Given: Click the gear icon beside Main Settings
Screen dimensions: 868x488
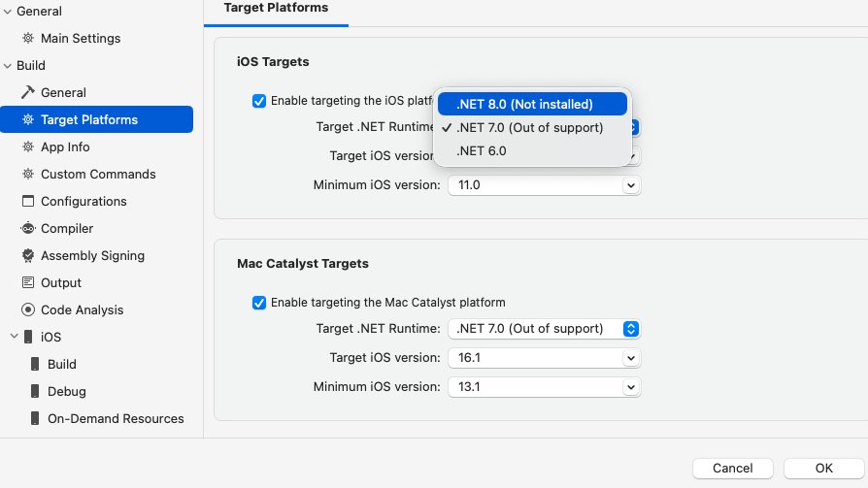Looking at the screenshot, I should (x=28, y=39).
